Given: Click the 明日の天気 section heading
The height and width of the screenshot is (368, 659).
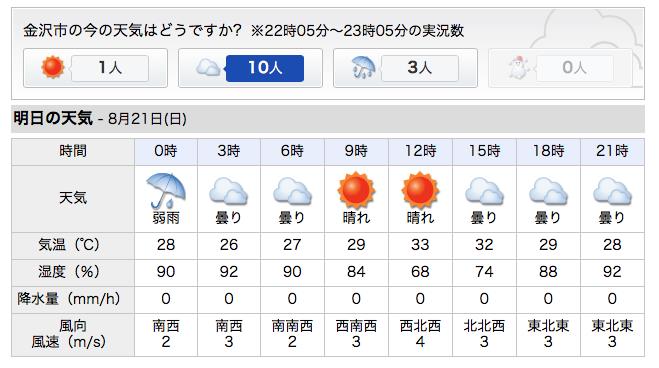Looking at the screenshot, I should click(x=53, y=118).
